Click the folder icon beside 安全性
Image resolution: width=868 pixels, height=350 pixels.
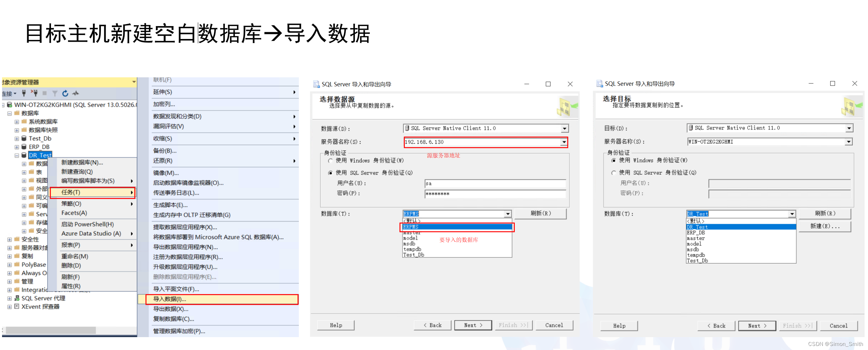point(17,239)
